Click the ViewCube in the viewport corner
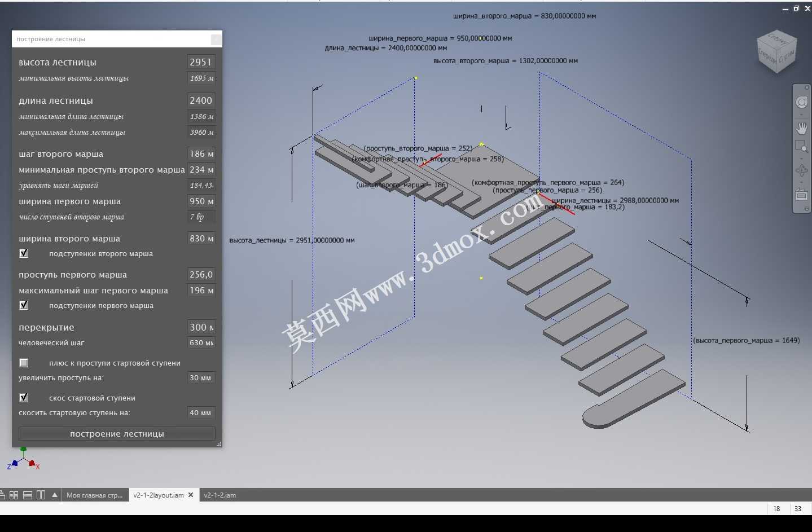The image size is (812, 532). (777, 52)
